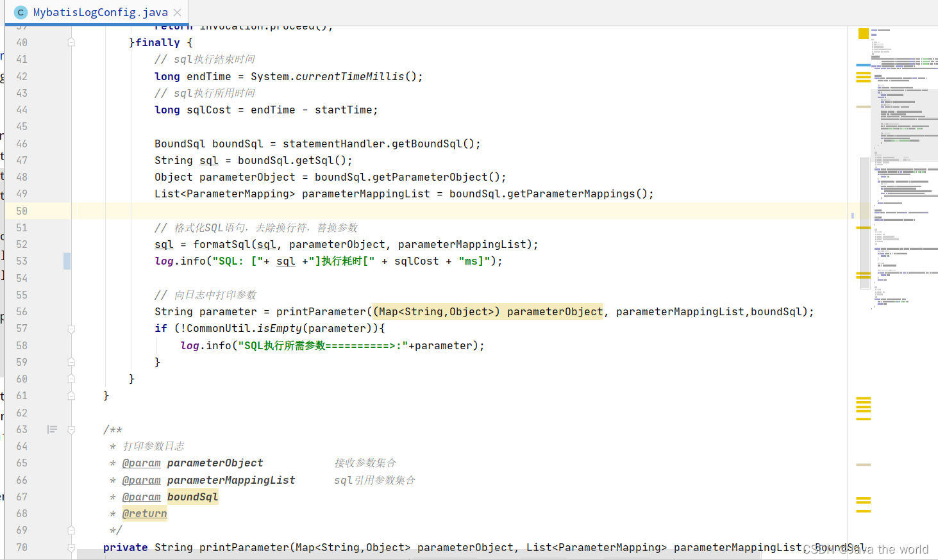Collapse the Javadoc comment fold marker at line 63
Viewport: 938px width, 560px height.
(x=71, y=429)
